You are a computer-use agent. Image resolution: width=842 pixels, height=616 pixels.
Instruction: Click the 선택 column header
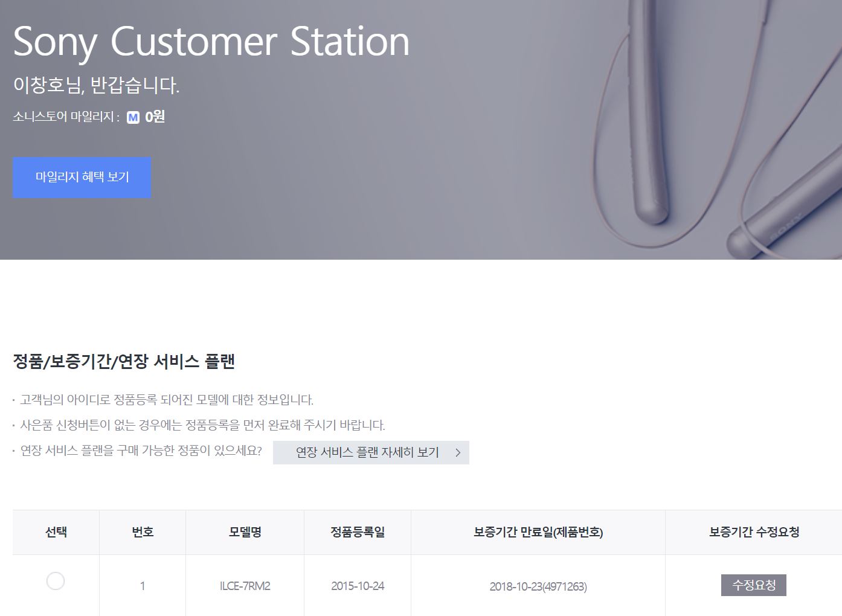(x=56, y=532)
